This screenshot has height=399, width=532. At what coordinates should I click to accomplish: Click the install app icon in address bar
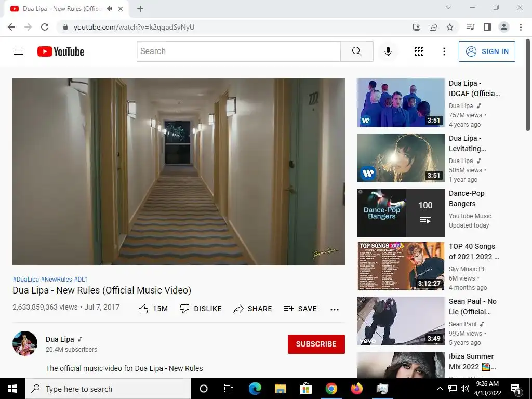[417, 27]
